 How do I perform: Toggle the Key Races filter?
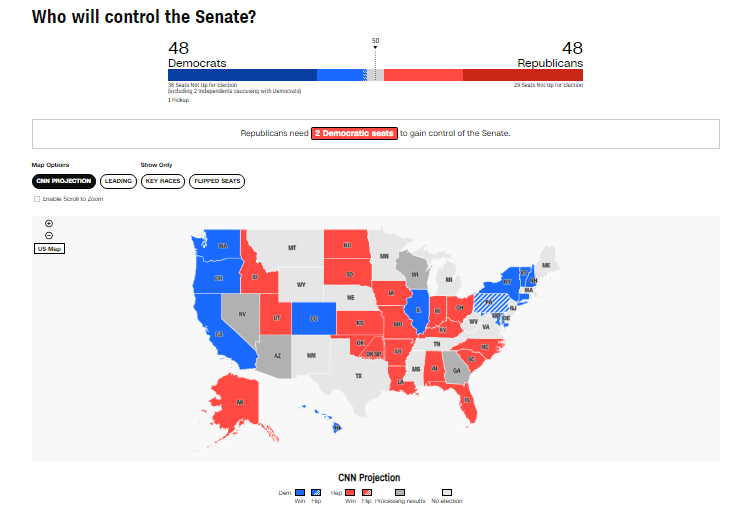pyautogui.click(x=163, y=181)
